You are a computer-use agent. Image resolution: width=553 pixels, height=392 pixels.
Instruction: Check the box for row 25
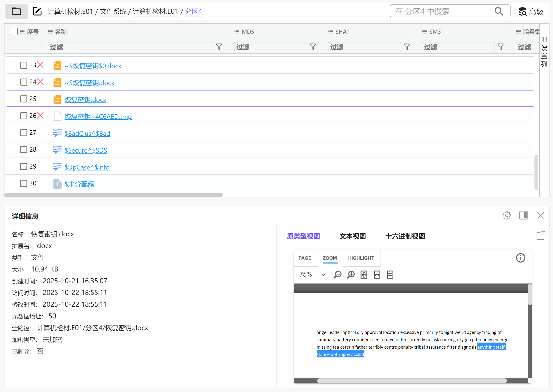23,99
